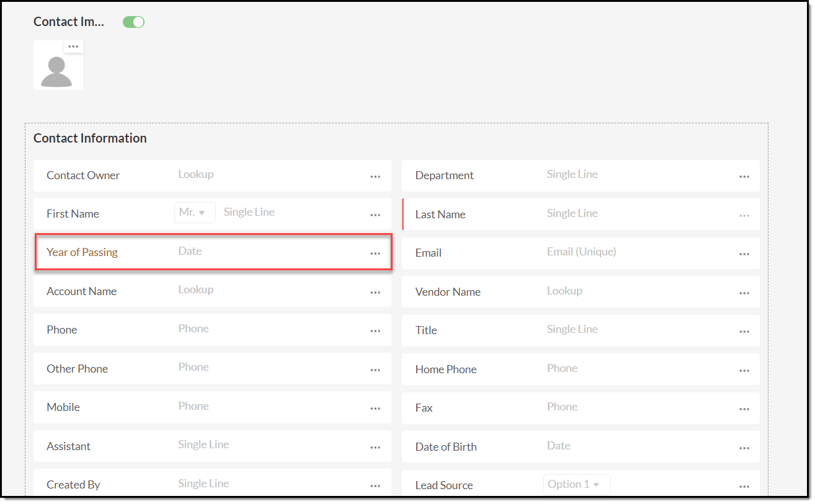Open more options for Email field
The image size is (815, 504).
click(744, 254)
